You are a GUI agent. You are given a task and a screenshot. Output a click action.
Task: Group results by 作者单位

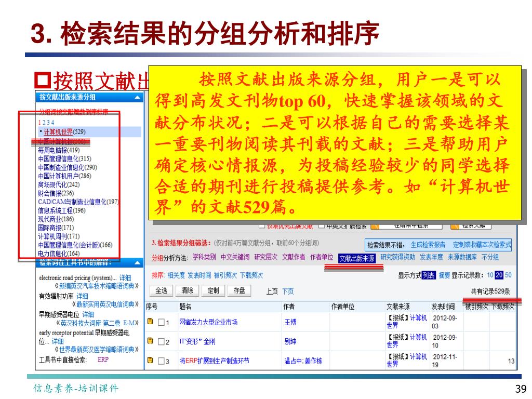click(x=322, y=257)
